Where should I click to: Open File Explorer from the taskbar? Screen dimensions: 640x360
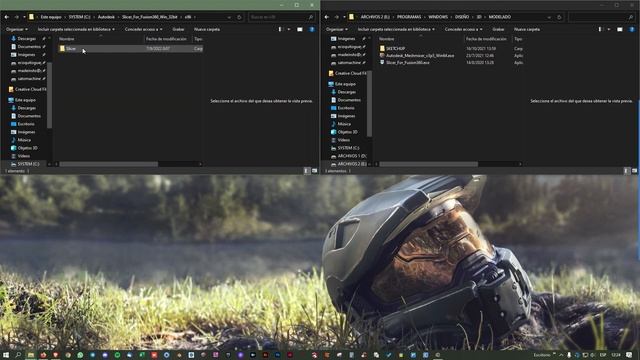(31, 355)
